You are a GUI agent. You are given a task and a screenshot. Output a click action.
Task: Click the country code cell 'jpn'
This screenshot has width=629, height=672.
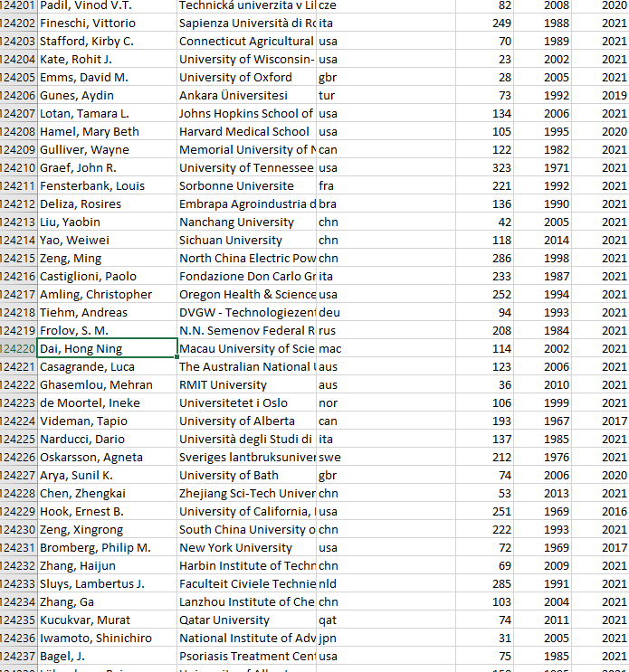[x=386, y=638]
